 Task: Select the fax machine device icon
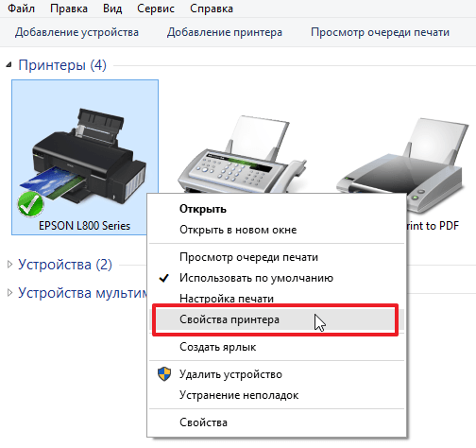242,154
